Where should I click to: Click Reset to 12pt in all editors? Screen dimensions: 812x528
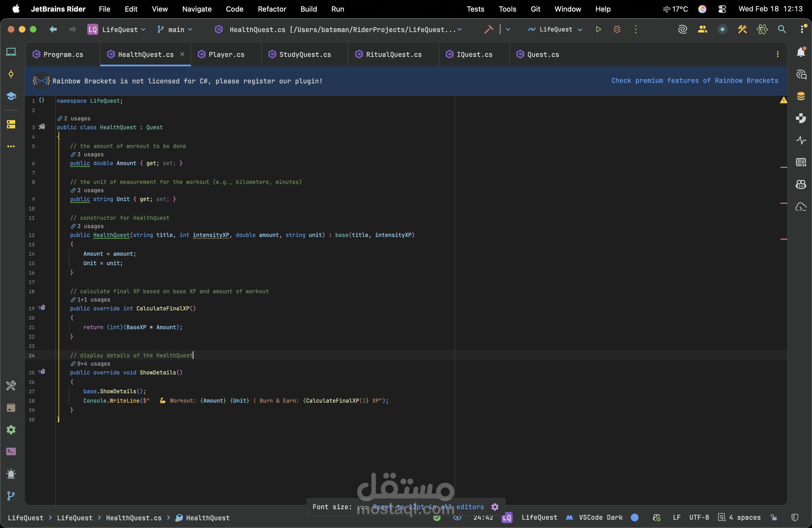tap(428, 507)
